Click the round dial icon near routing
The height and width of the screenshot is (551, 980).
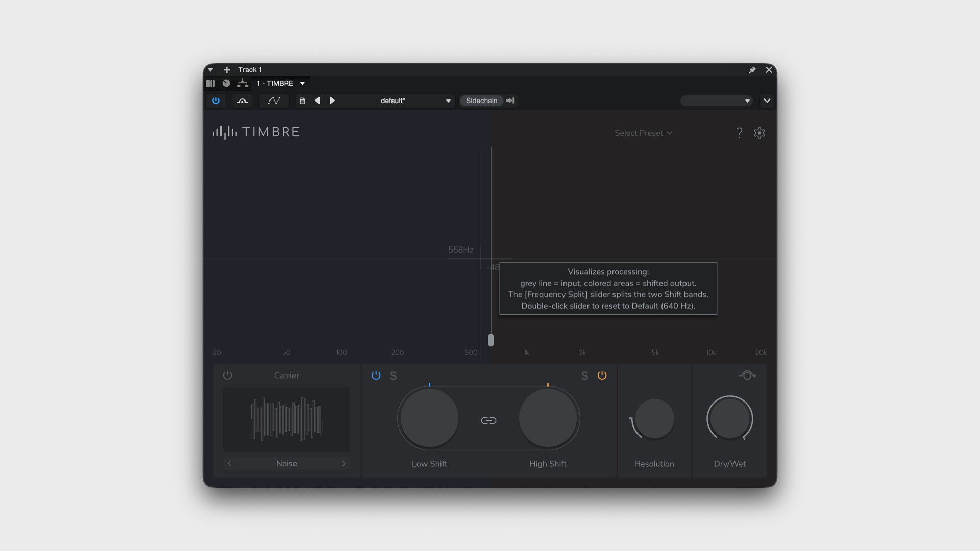tap(226, 83)
